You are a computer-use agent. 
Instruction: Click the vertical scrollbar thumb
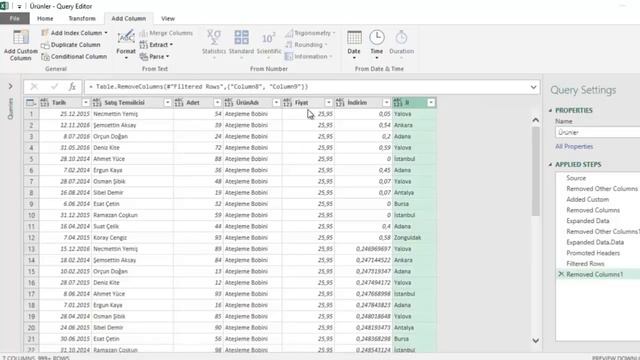[x=536, y=171]
